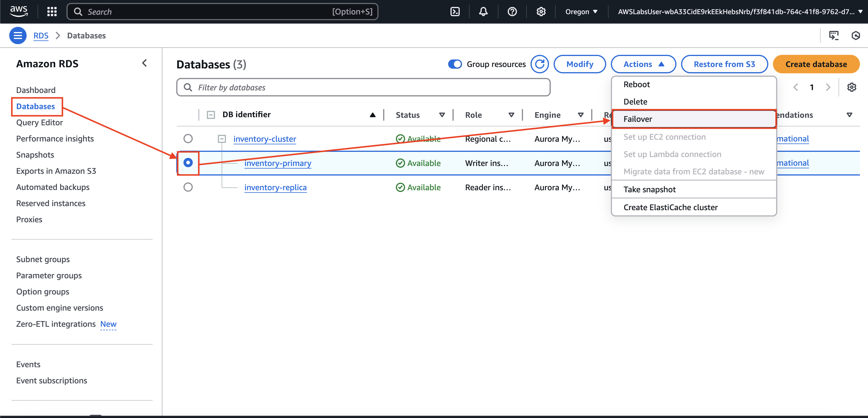Select the inventory-cluster radio button
The image size is (868, 418).
pyautogui.click(x=188, y=139)
